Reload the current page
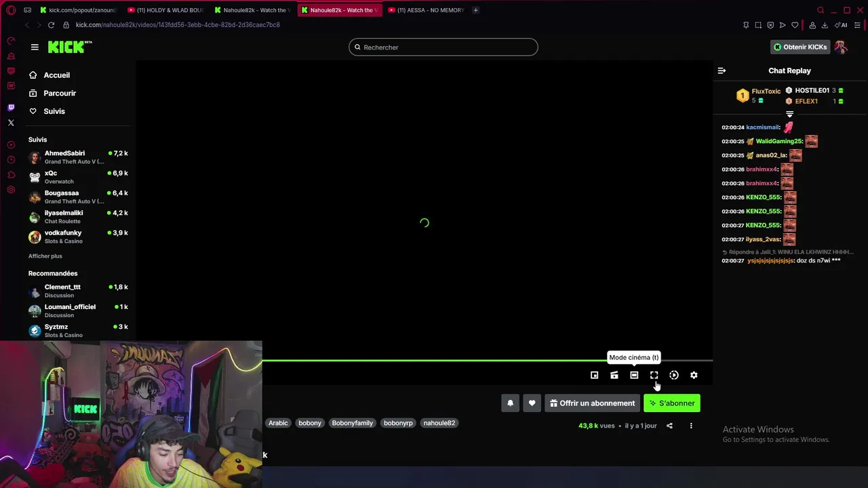The image size is (868, 488). pyautogui.click(x=51, y=25)
